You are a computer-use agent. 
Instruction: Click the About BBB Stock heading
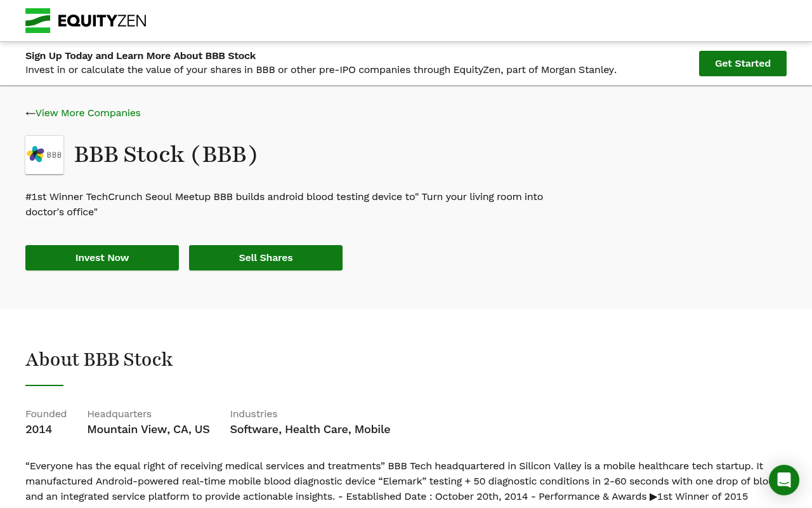tap(99, 359)
